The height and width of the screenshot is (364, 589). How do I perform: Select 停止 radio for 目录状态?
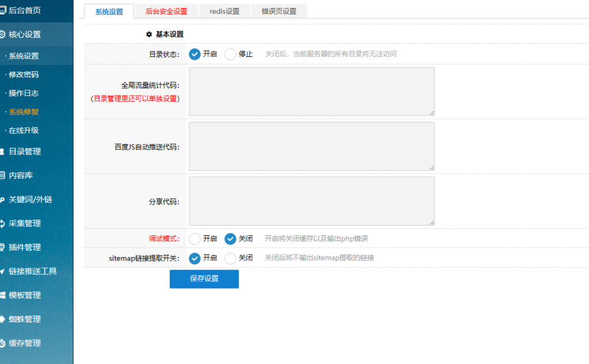(231, 54)
